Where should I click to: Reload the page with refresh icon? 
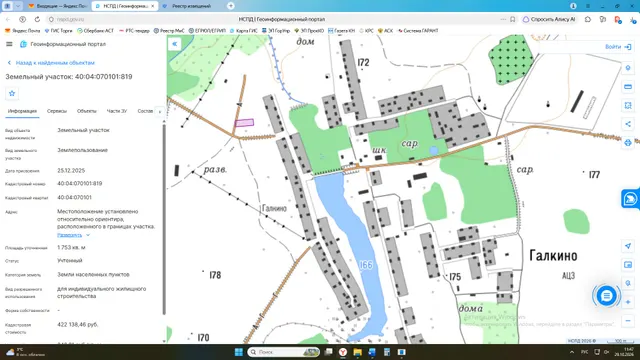pos(37,19)
